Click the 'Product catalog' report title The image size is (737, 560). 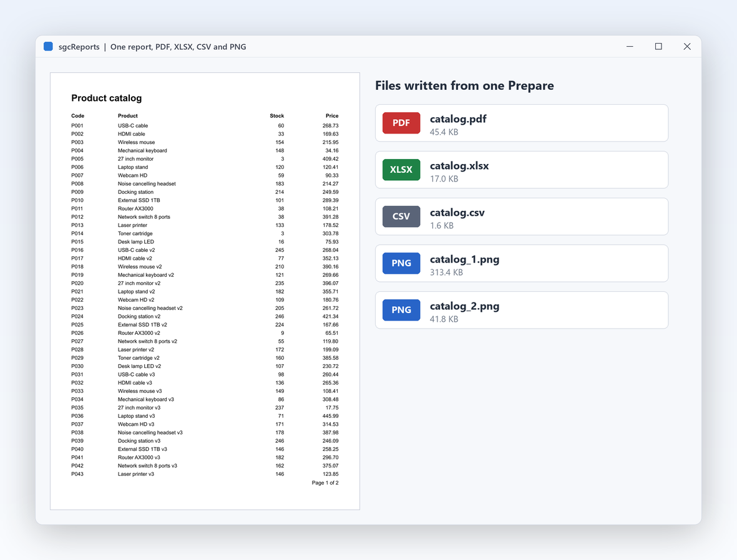[106, 98]
